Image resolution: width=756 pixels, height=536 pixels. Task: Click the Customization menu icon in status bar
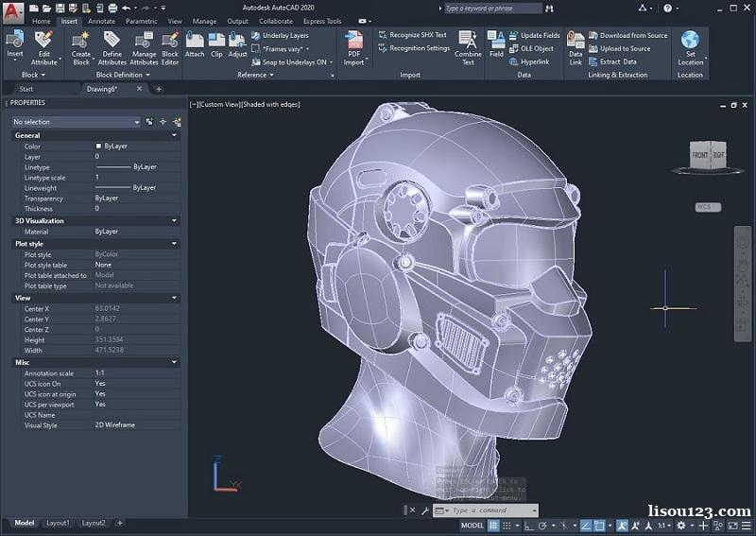pos(746,526)
